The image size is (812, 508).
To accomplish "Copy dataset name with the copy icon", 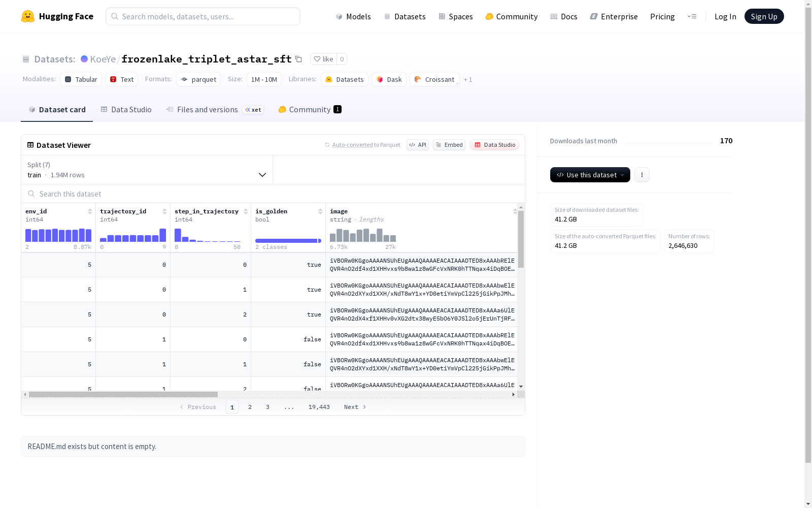I will [299, 59].
